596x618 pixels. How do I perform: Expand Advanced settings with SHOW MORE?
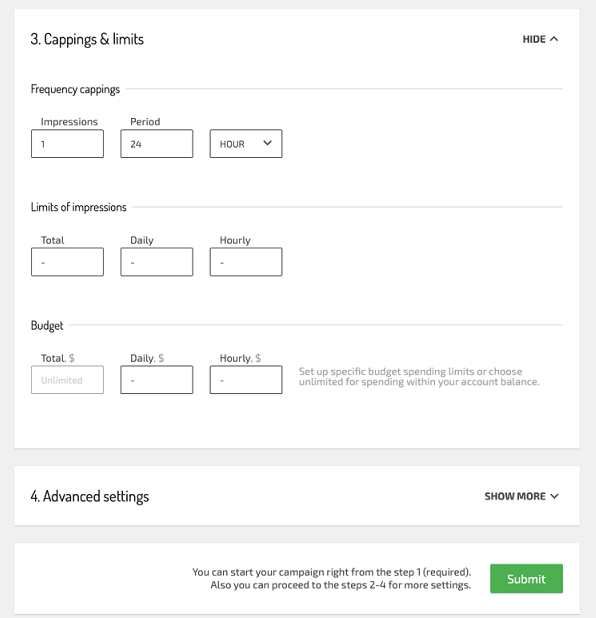coord(521,496)
